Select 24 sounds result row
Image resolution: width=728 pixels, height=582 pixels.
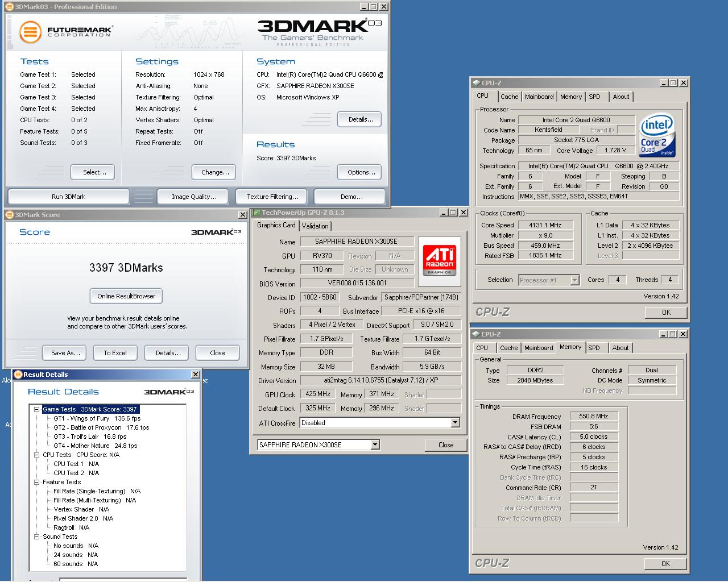point(76,555)
